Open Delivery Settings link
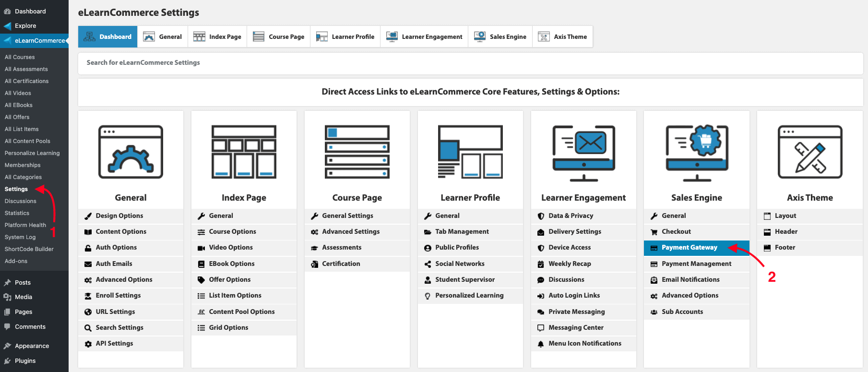Viewport: 868px width, 372px height. [x=583, y=232]
